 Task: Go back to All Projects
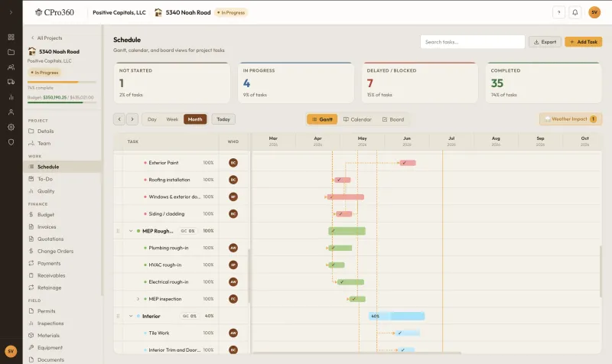tap(47, 37)
